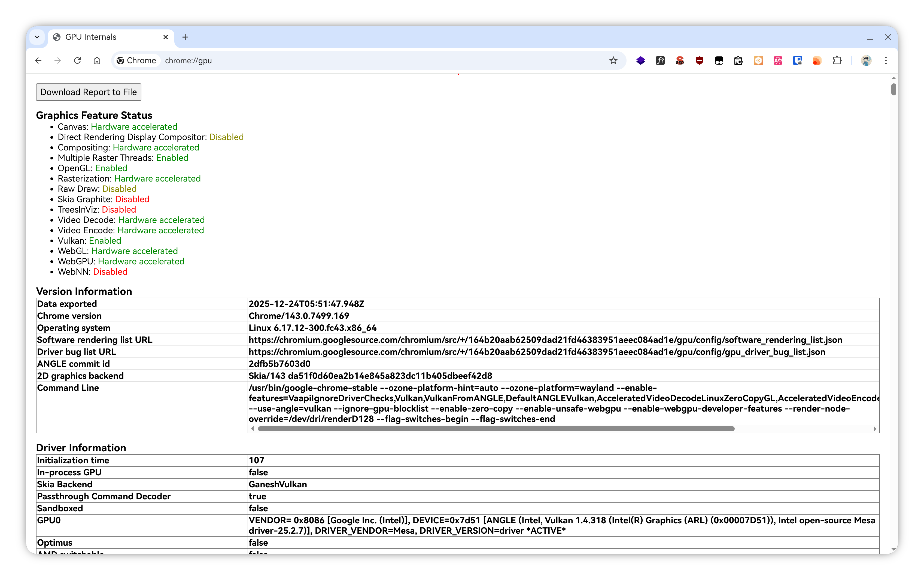Viewport: 924px width, 580px height.
Task: Close the GPU Internals tab
Action: point(166,37)
